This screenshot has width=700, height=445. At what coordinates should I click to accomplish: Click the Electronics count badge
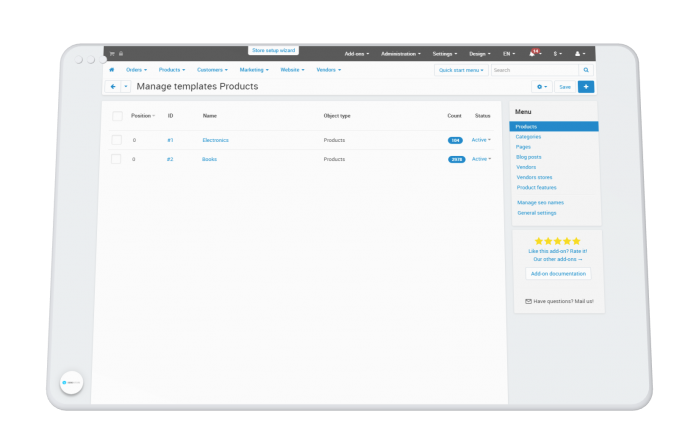(x=455, y=140)
